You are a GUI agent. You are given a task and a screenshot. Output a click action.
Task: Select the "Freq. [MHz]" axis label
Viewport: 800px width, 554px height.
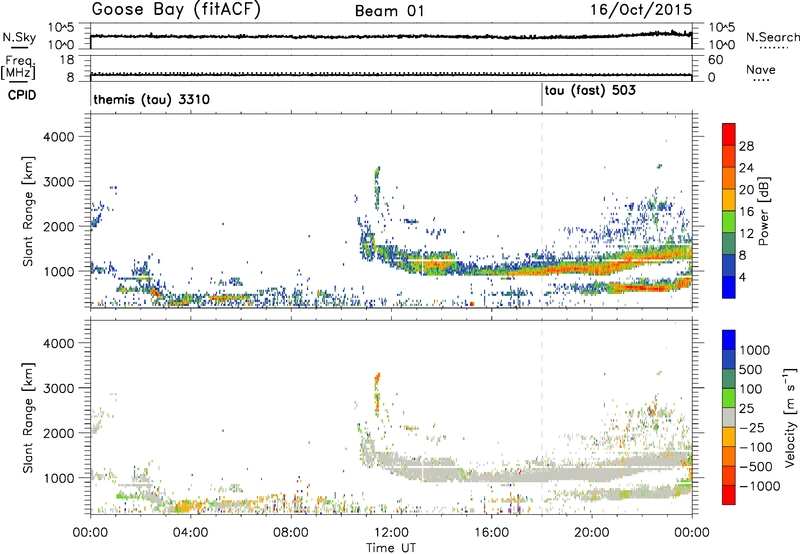(x=19, y=67)
